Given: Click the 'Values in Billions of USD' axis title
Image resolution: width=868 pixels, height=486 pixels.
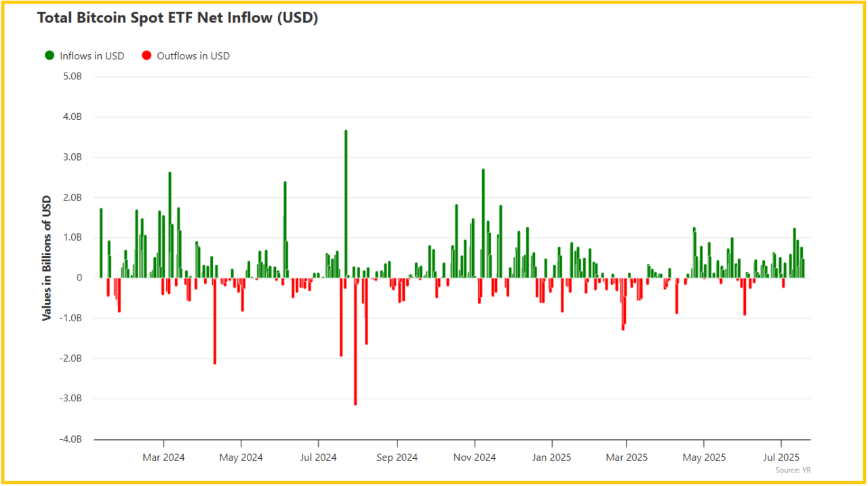Looking at the screenshot, I should (47, 258).
